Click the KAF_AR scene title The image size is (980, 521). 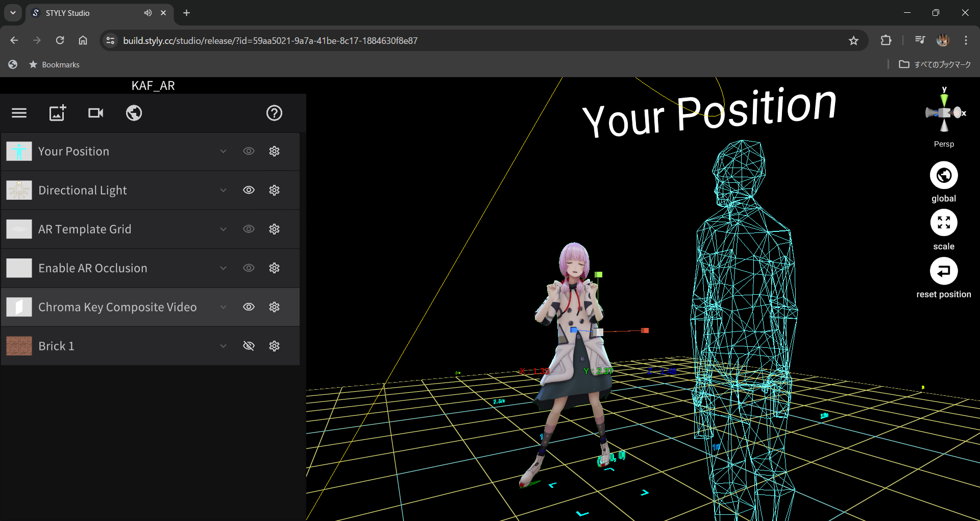[x=153, y=85]
